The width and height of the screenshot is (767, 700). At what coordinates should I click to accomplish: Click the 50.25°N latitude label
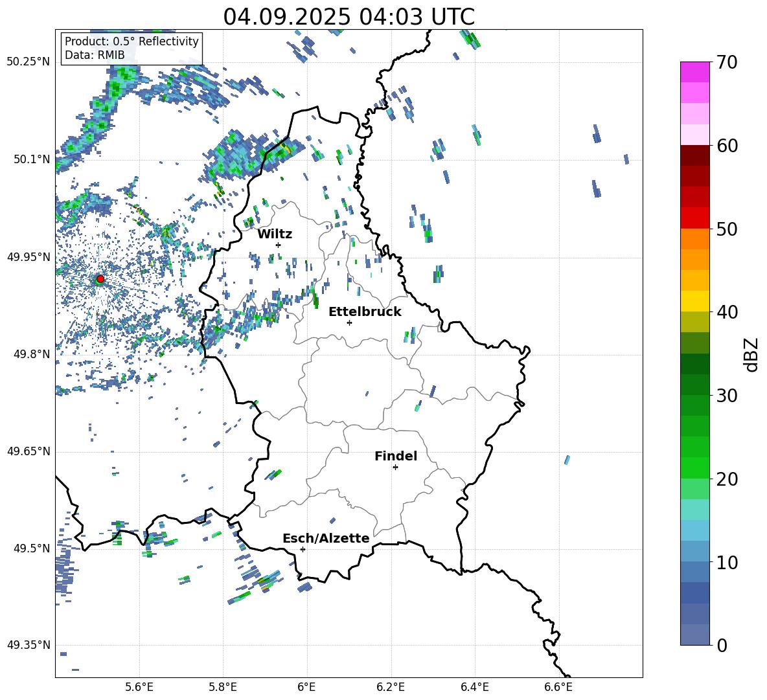coord(29,62)
